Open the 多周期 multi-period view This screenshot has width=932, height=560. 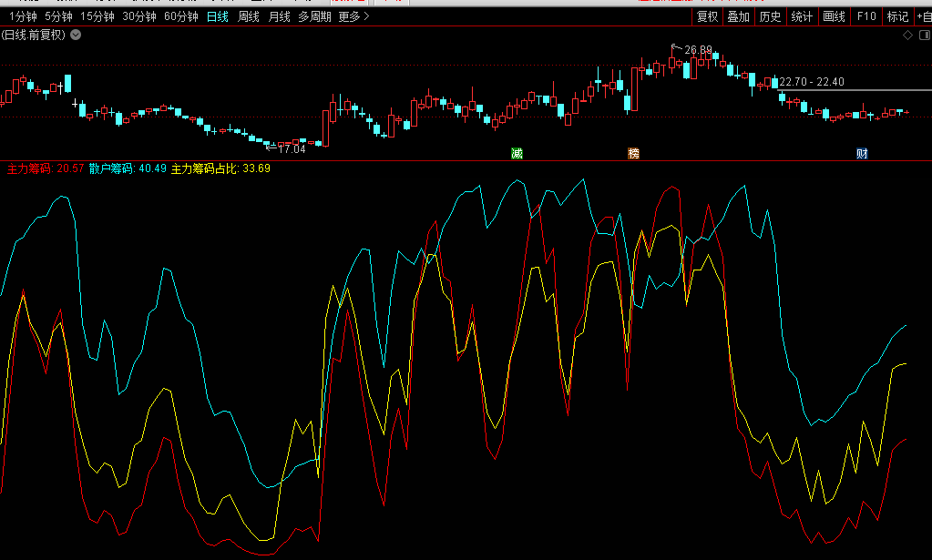coord(315,16)
